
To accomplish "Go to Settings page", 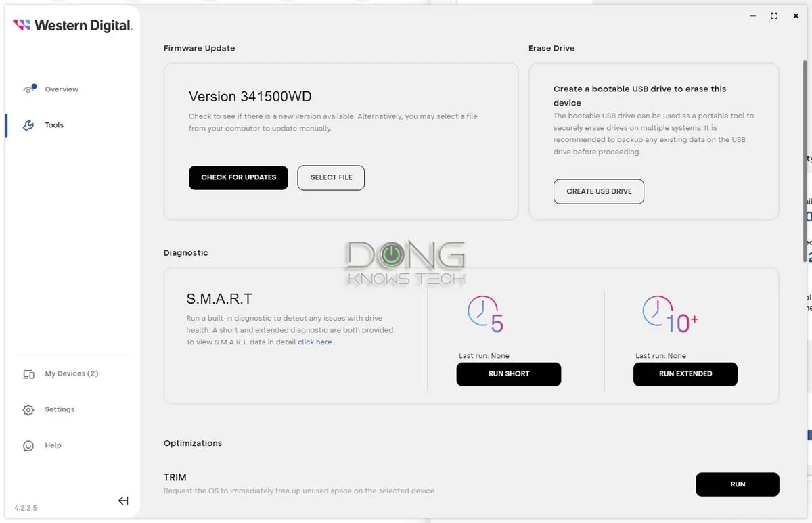I will pyautogui.click(x=60, y=409).
